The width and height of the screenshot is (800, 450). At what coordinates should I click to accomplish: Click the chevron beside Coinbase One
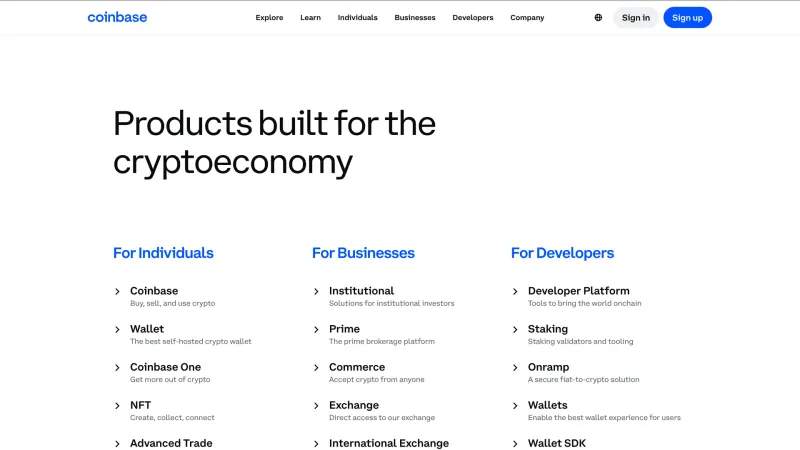point(117,367)
